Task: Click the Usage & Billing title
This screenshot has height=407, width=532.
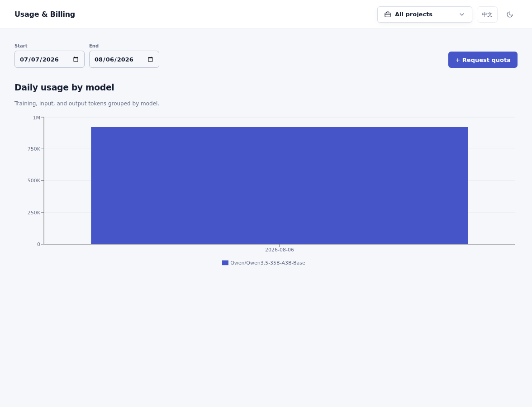Action: point(45,14)
